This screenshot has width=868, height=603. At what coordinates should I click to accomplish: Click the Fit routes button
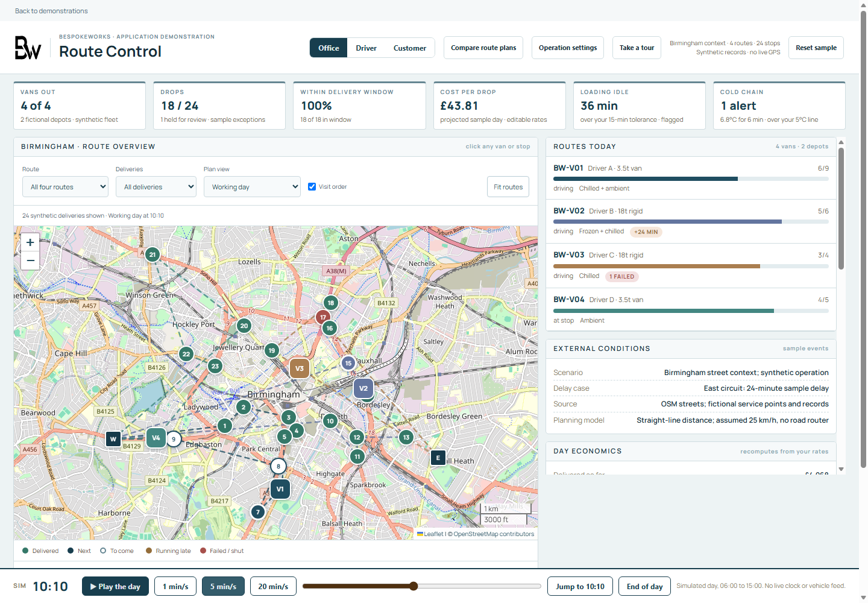[508, 187]
